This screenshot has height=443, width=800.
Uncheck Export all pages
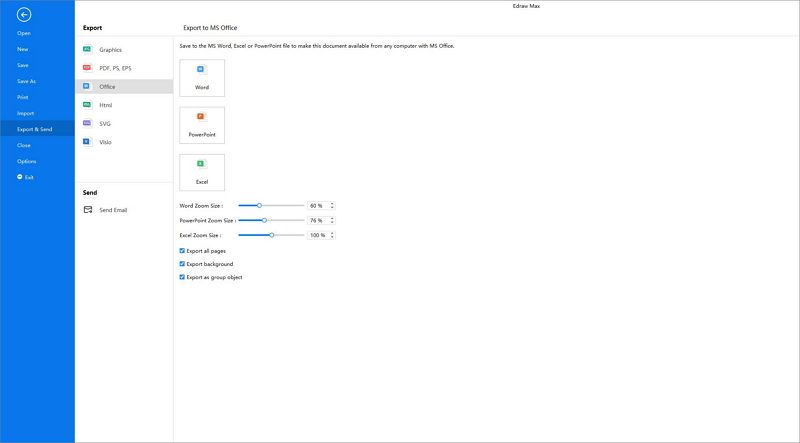pos(182,251)
